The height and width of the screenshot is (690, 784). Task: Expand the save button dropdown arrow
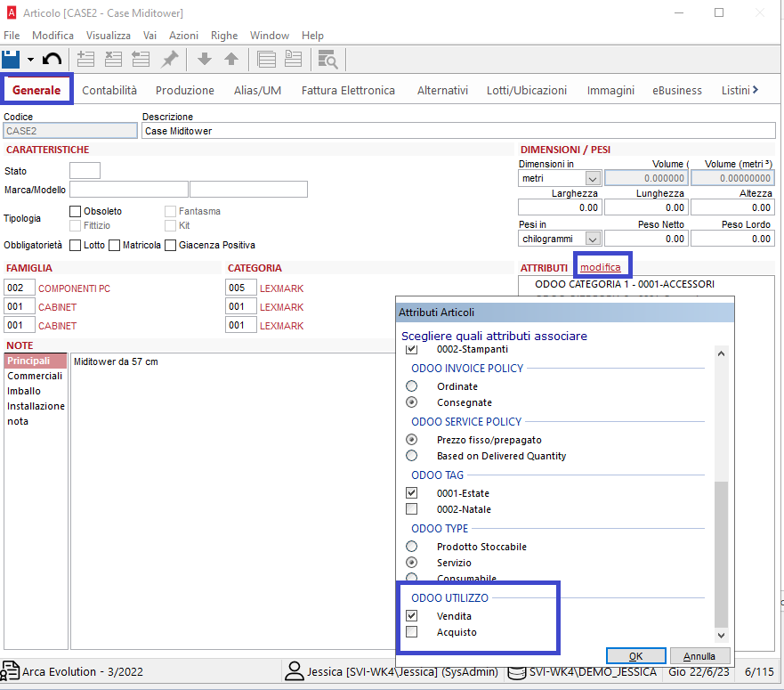click(30, 60)
